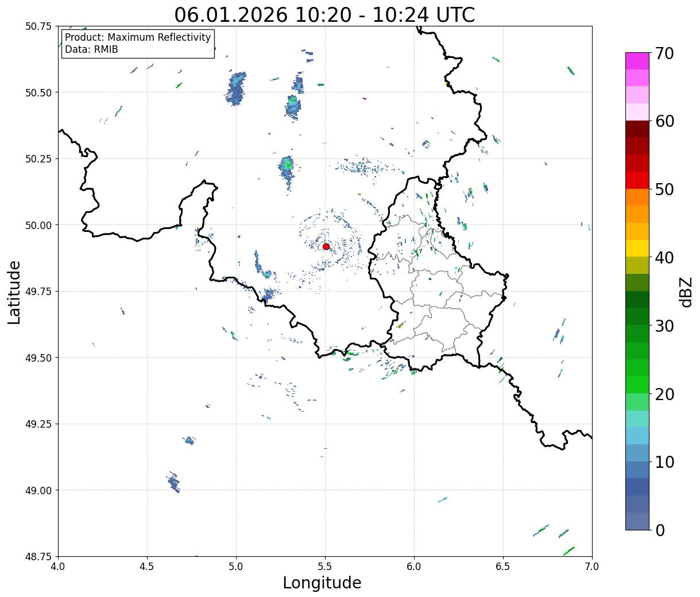Click the colorbar tick label 70
Screen dimensions: 700x597
(664, 53)
